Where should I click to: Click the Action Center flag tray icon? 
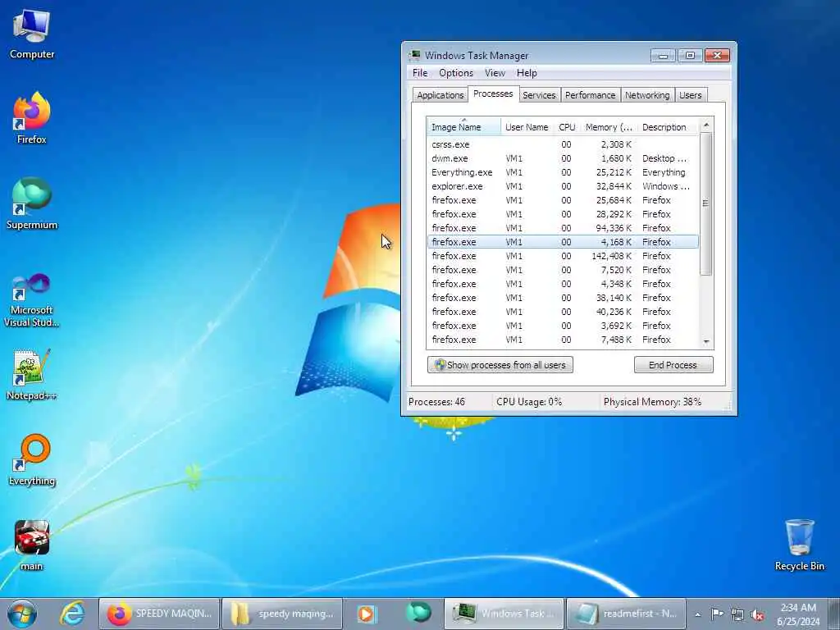(717, 614)
